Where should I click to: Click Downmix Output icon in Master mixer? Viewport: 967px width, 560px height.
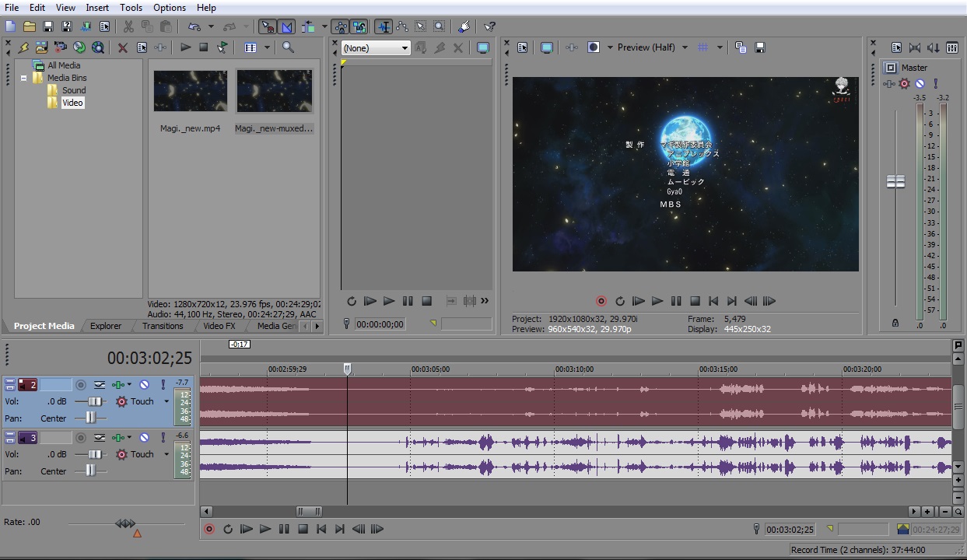click(x=914, y=47)
